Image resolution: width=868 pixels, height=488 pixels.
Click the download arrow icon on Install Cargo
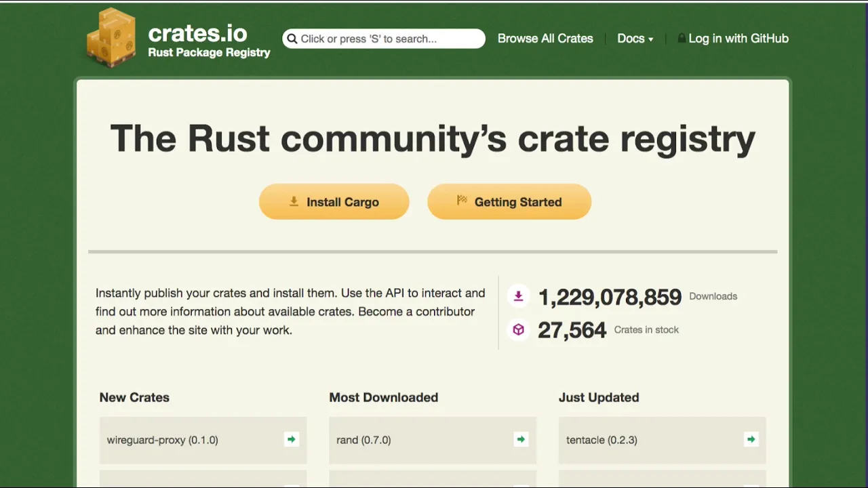pyautogui.click(x=294, y=201)
